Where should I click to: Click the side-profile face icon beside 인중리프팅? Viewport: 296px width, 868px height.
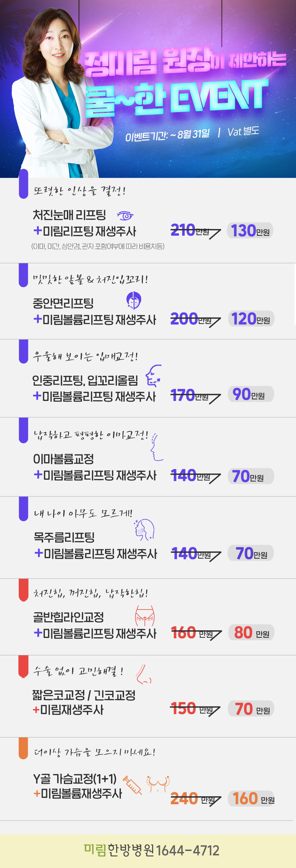click(x=153, y=376)
